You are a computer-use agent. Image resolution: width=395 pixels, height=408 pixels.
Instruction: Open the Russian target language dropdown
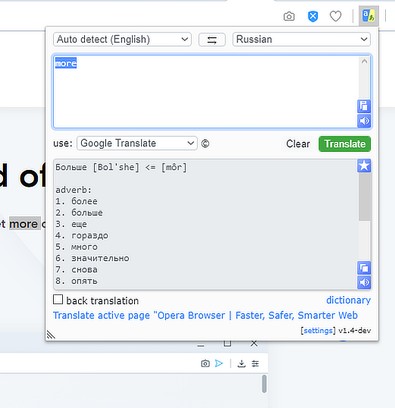pos(301,39)
